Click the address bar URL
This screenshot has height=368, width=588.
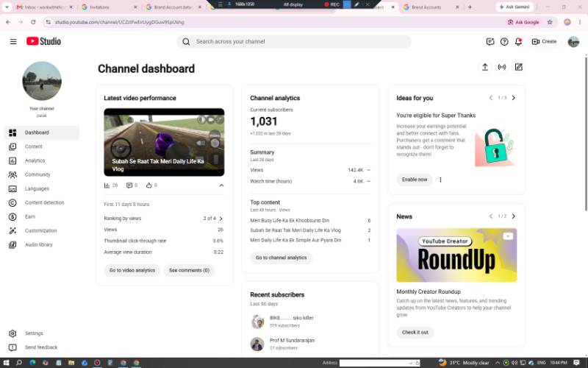[x=120, y=22]
